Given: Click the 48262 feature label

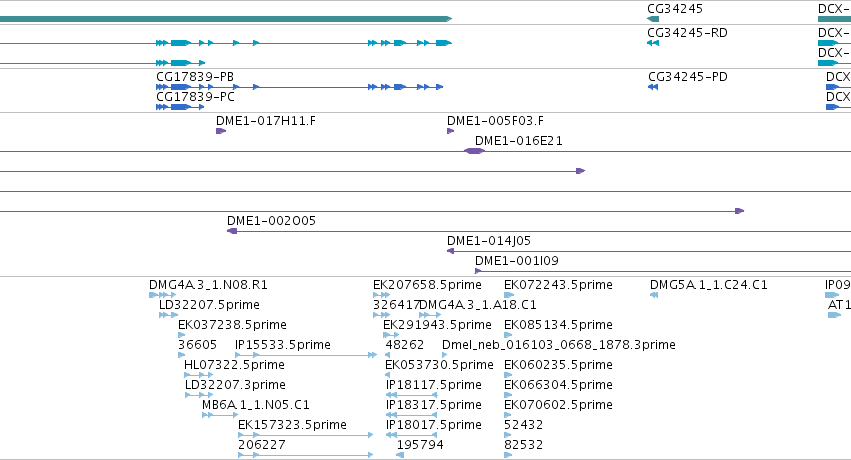Looking at the screenshot, I should pyautogui.click(x=404, y=345).
